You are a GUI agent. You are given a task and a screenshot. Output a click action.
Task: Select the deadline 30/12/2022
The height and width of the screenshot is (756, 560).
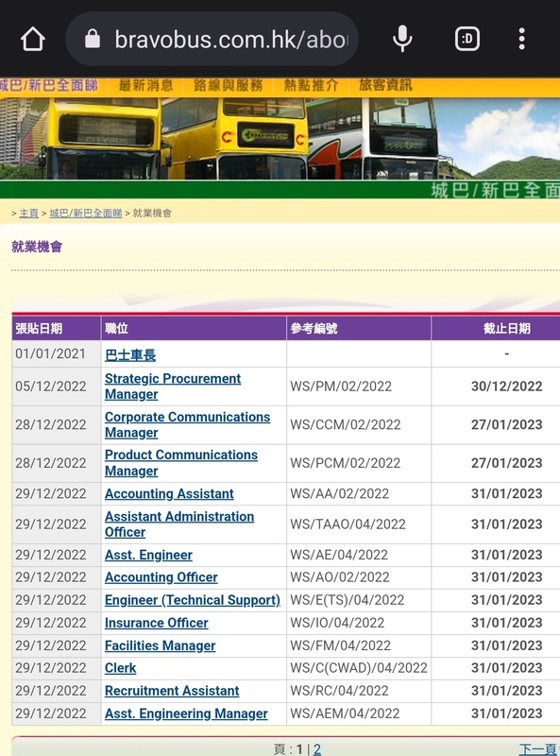506,387
